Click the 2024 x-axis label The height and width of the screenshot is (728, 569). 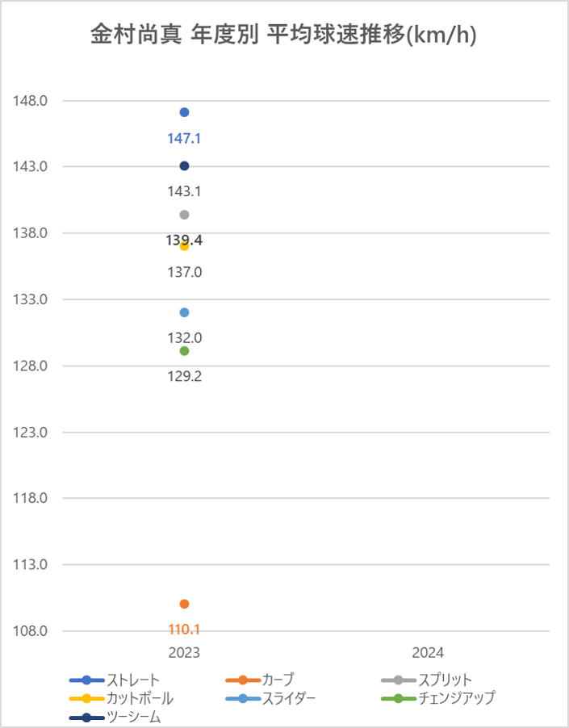click(428, 653)
